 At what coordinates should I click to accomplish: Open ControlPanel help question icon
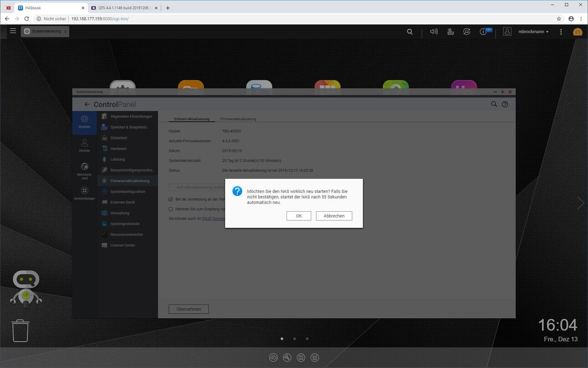coord(505,104)
